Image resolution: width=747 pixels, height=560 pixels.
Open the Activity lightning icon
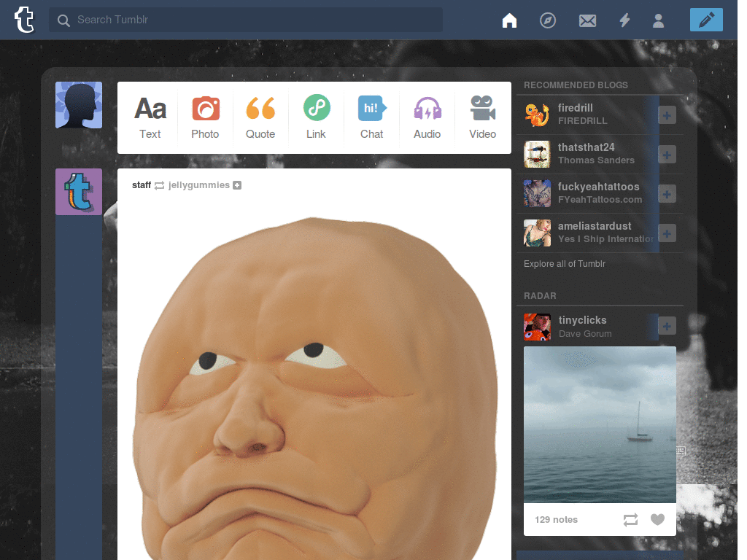click(624, 20)
